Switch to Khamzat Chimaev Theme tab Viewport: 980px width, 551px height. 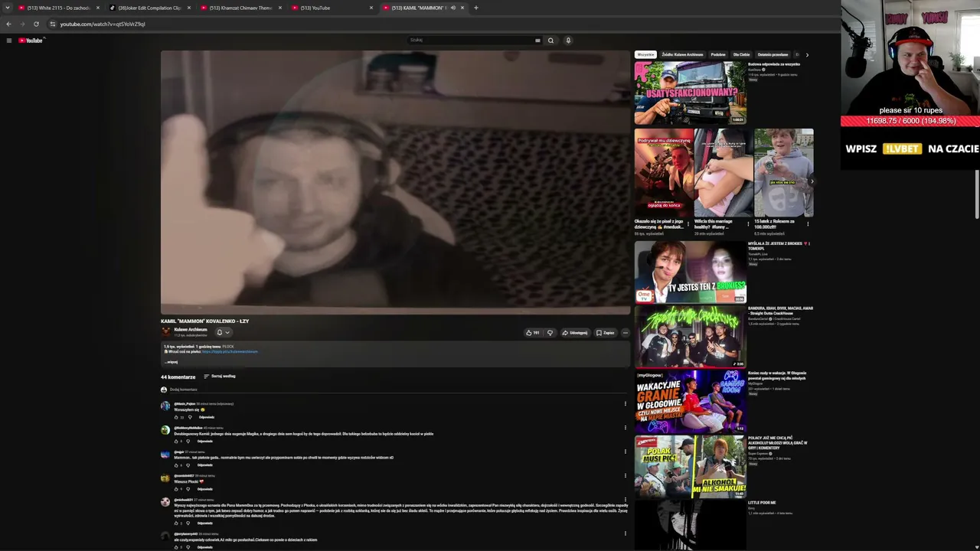(240, 8)
